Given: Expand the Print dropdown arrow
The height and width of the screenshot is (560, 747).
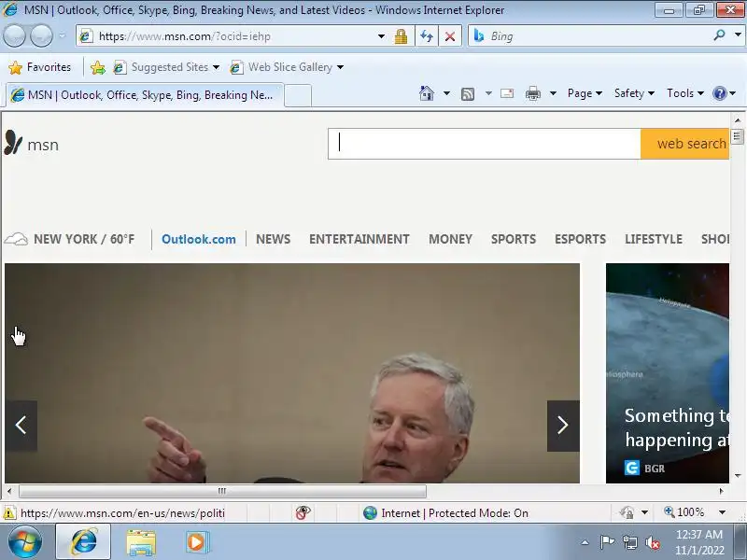Looking at the screenshot, I should (x=553, y=93).
